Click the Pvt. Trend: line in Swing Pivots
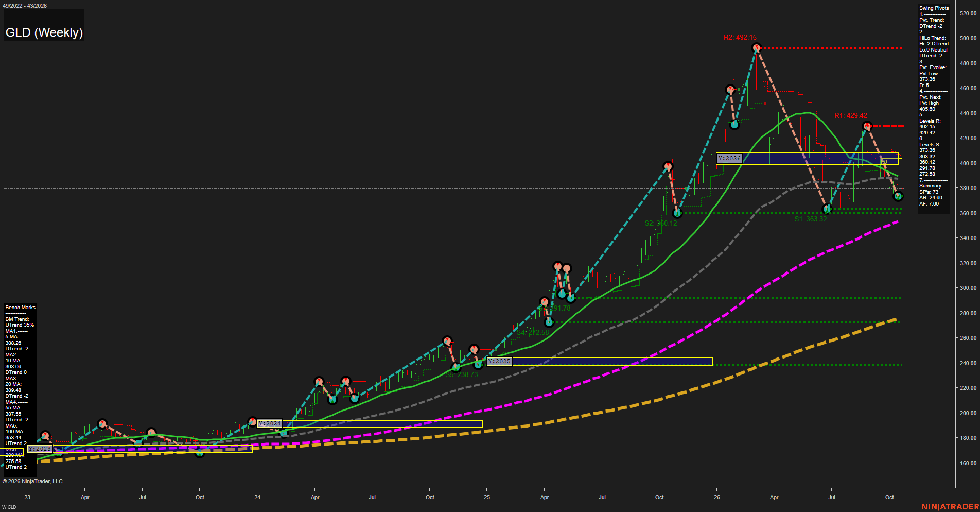980x512 pixels. (x=932, y=20)
